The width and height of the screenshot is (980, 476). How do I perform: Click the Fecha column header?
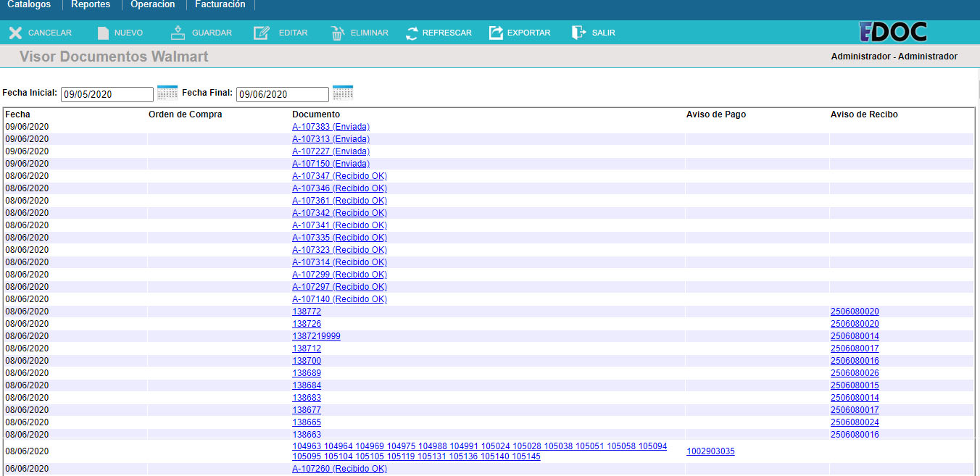[x=18, y=114]
